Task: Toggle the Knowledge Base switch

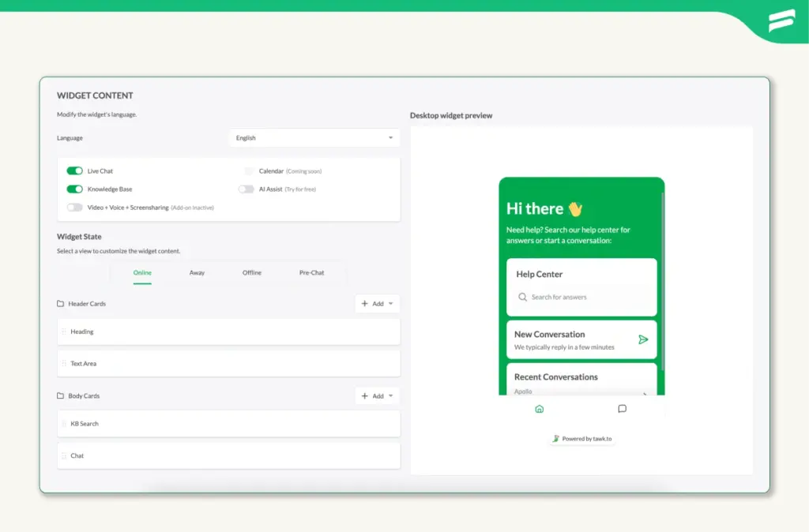Action: (x=74, y=189)
